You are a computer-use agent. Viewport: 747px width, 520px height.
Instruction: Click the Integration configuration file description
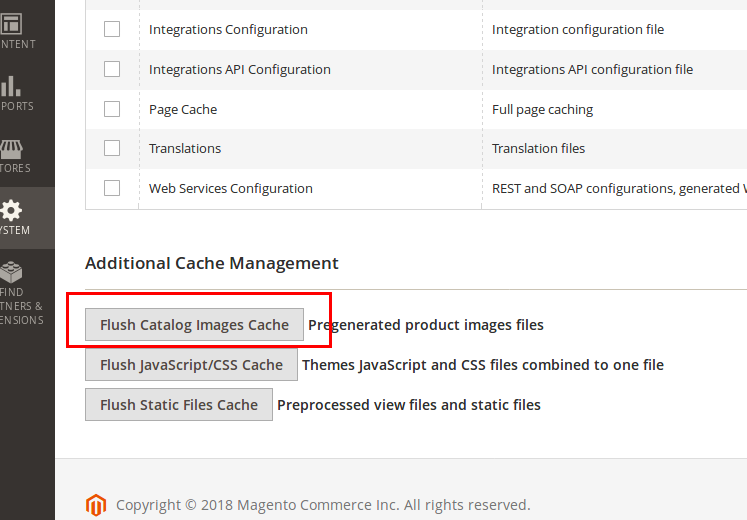pyautogui.click(x=577, y=29)
